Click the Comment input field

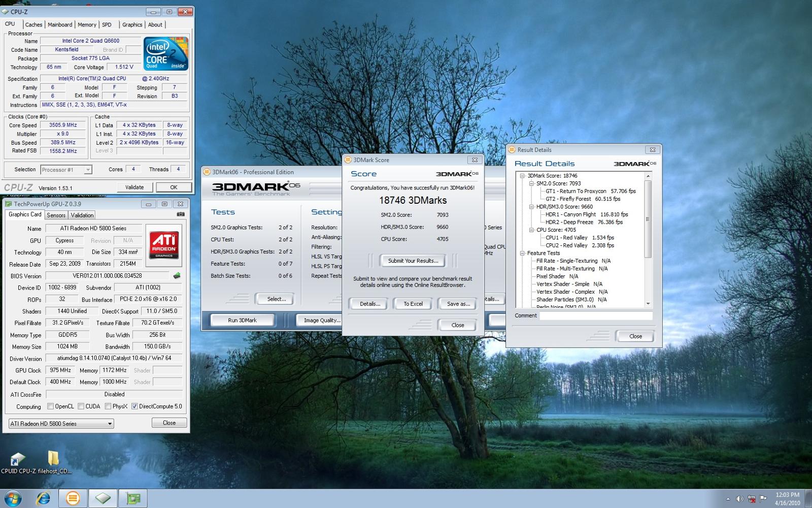pyautogui.click(x=596, y=316)
